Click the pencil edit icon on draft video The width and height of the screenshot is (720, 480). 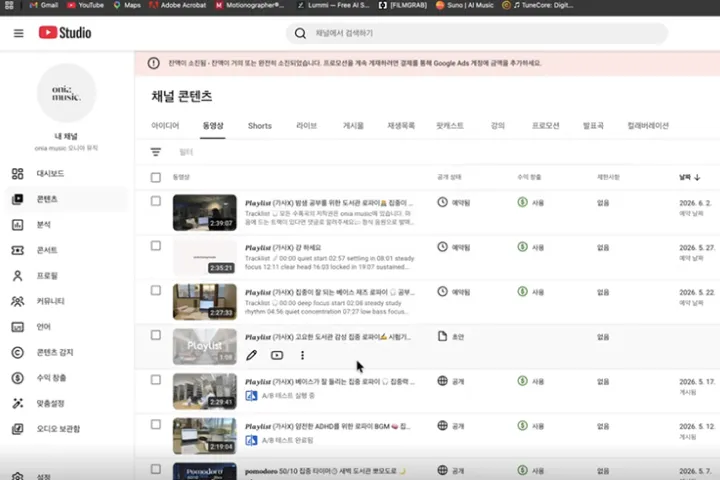pyautogui.click(x=251, y=355)
